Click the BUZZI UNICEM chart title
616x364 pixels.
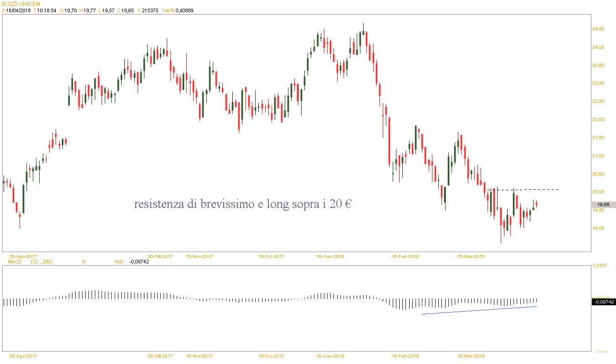21,4
